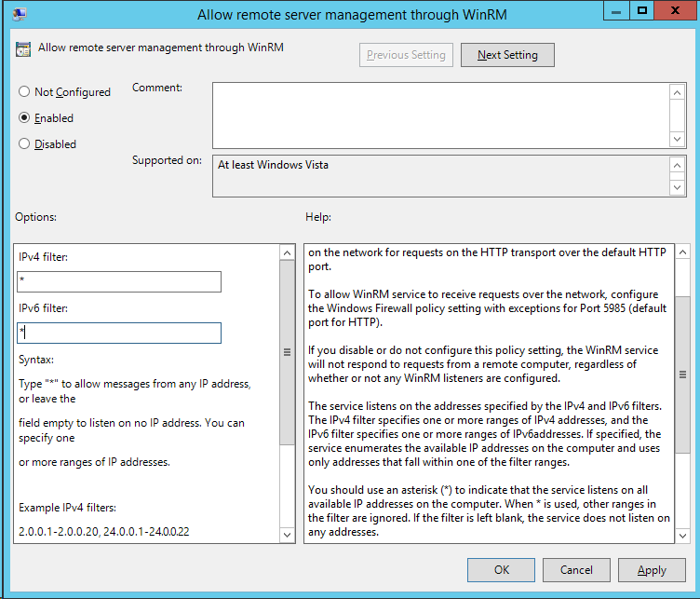Cancel the policy changes
The image size is (700, 599).
576,570
